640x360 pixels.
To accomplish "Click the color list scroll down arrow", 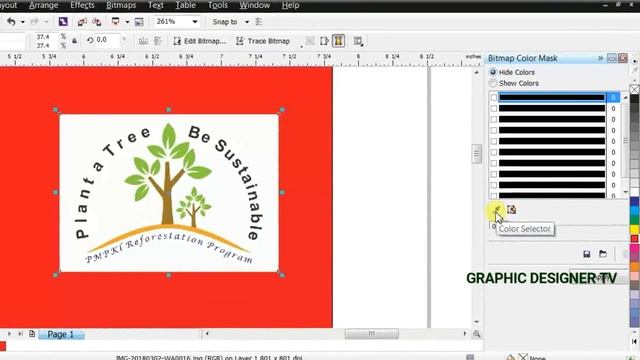I will pyautogui.click(x=625, y=192).
